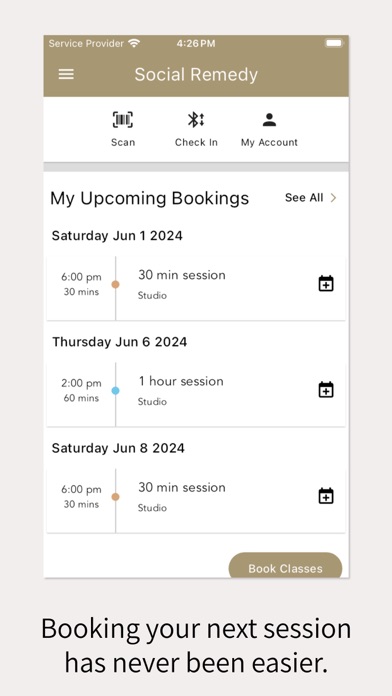The height and width of the screenshot is (696, 392).
Task: Add Jun 8 session to calendar
Action: [326, 495]
